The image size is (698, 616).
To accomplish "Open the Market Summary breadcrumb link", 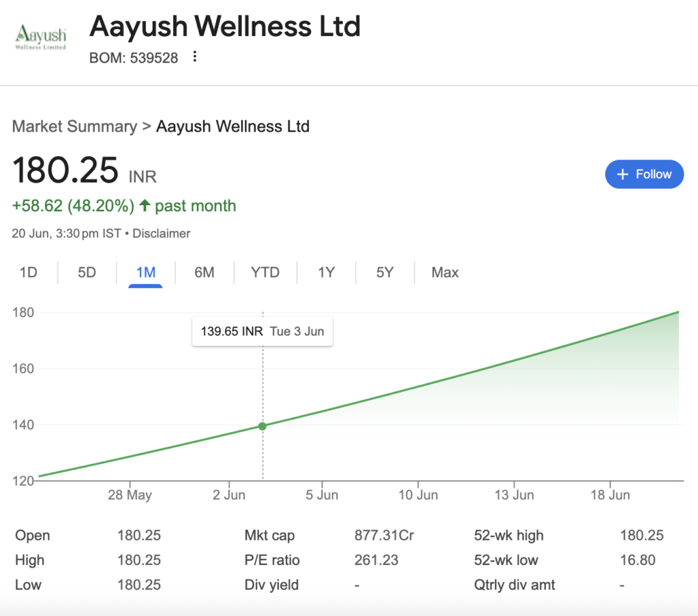I will coord(75,127).
